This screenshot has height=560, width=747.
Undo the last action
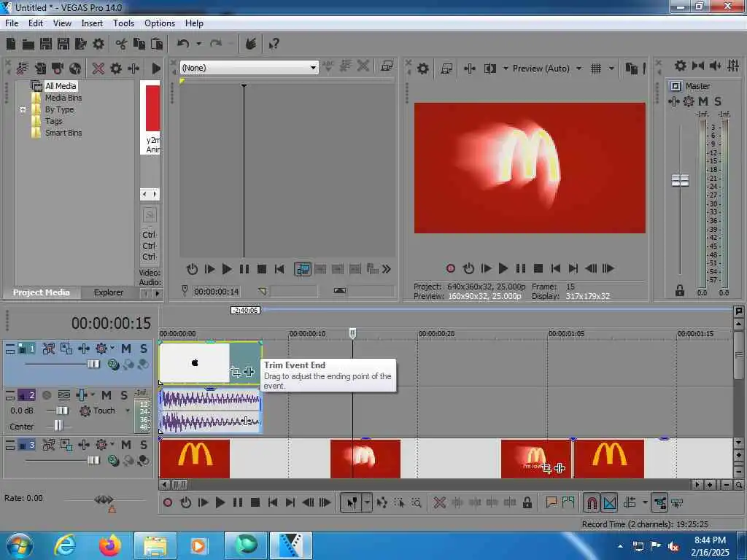183,44
